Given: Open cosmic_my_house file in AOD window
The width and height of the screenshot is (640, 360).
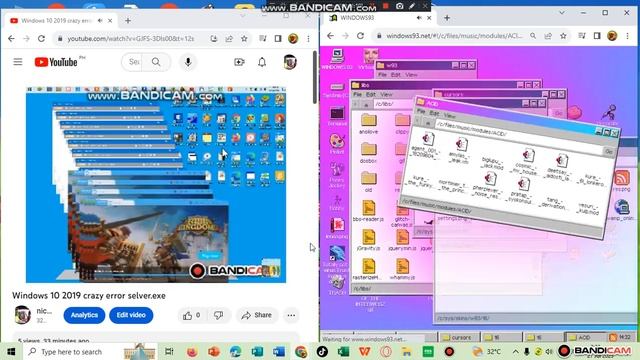Looking at the screenshot, I should [x=527, y=161].
